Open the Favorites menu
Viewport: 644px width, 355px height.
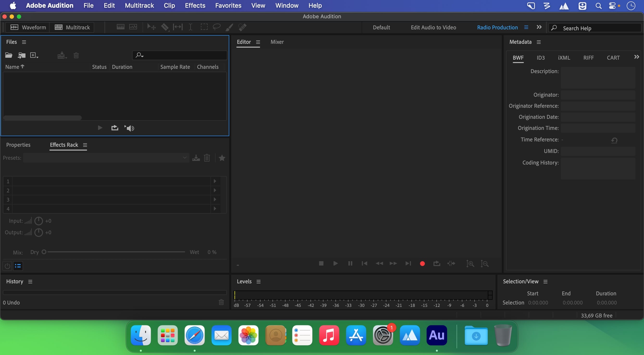coord(228,6)
